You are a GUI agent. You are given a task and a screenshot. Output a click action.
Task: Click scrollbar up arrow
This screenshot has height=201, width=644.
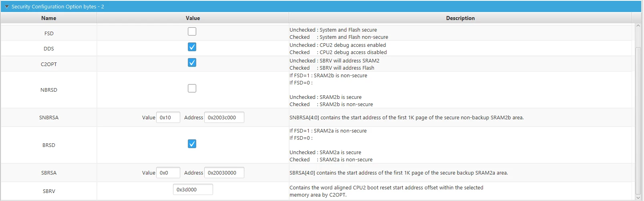[x=638, y=26]
